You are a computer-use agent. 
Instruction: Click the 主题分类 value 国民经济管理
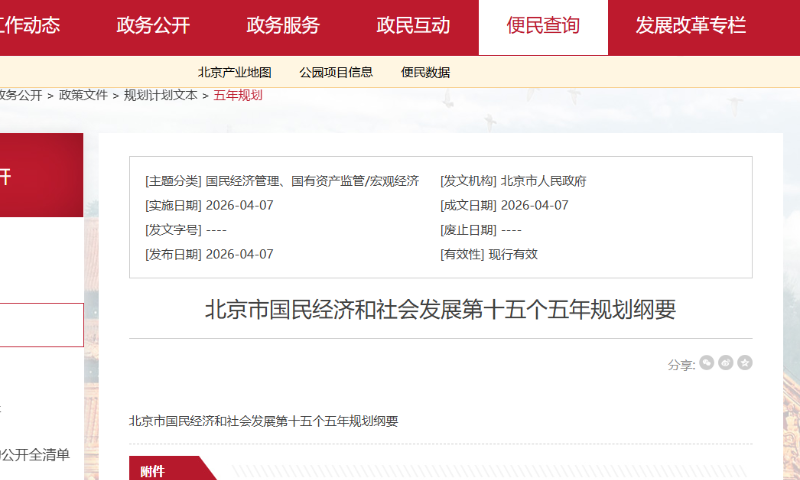click(243, 181)
